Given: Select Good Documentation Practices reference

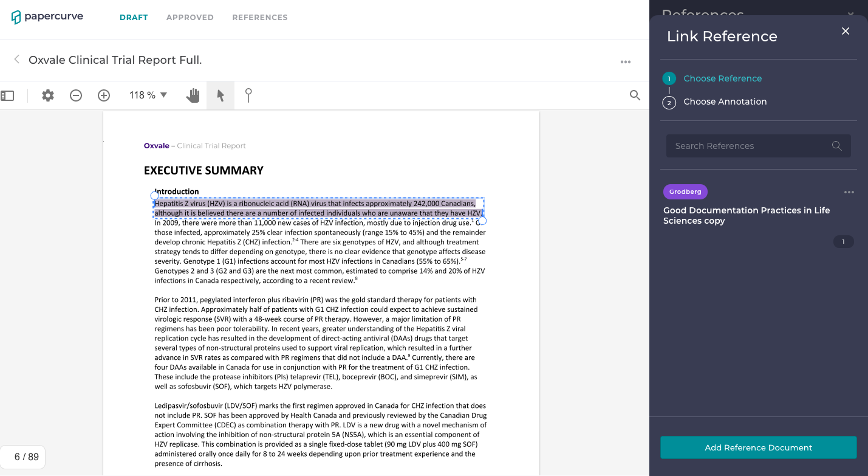Looking at the screenshot, I should 747,215.
